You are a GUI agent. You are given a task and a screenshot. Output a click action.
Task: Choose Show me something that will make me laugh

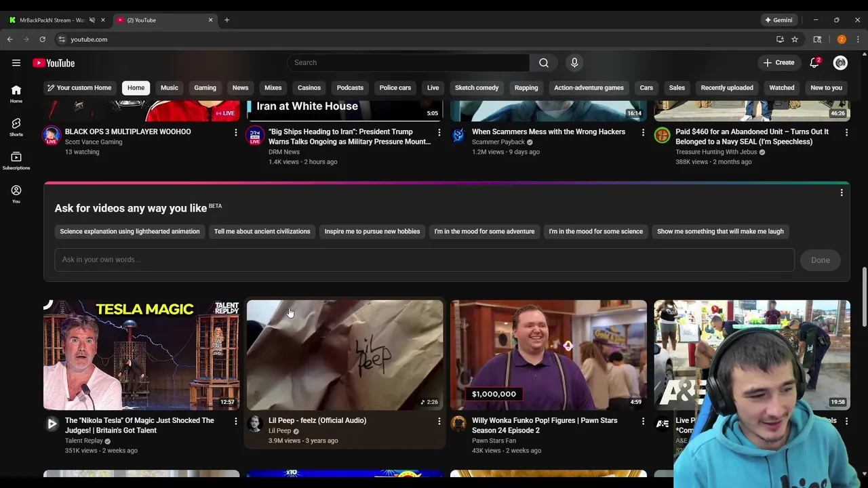point(720,232)
